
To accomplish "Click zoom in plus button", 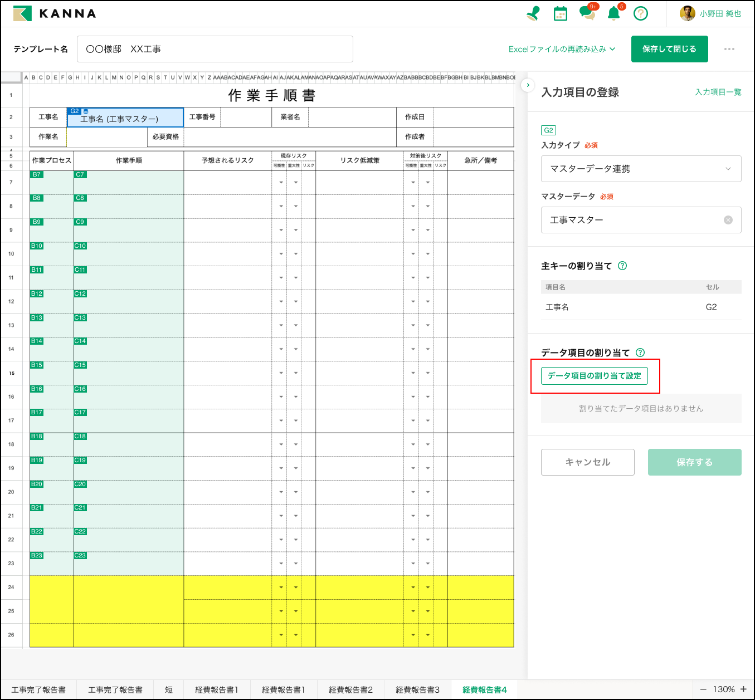I will tap(743, 689).
